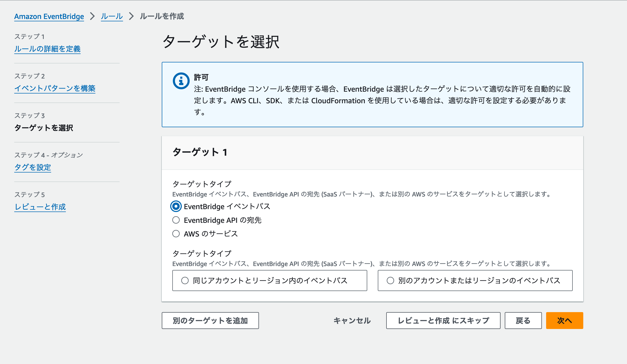Viewport: 627px width, 364px height.
Task: Cancel rule creation via キャンセル
Action: tap(352, 321)
